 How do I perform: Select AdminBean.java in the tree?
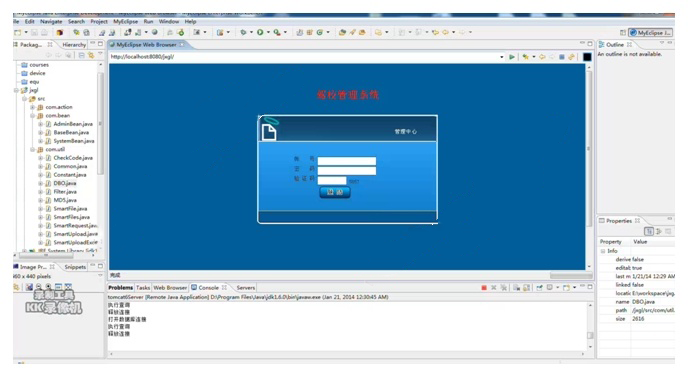(x=73, y=124)
